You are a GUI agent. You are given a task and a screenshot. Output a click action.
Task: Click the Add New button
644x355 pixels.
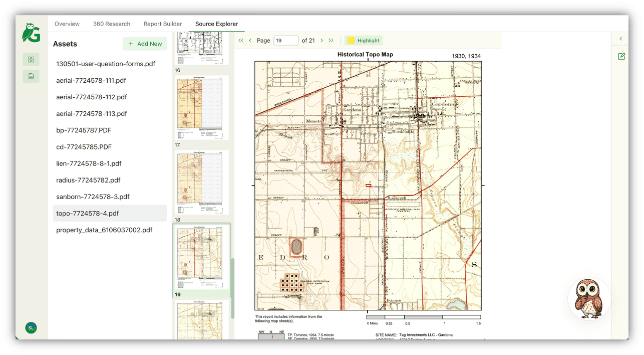[x=145, y=44]
